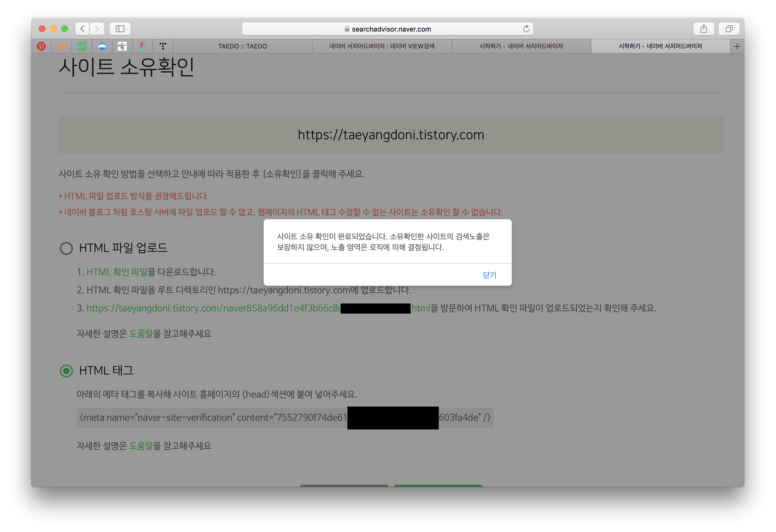Show the Safari sidebar

(x=120, y=29)
